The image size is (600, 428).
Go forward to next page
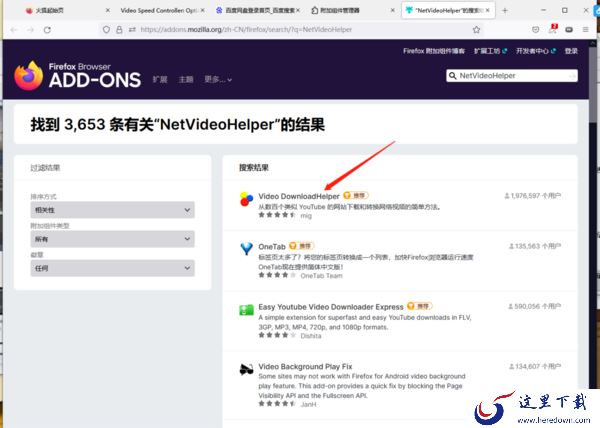click(x=31, y=30)
